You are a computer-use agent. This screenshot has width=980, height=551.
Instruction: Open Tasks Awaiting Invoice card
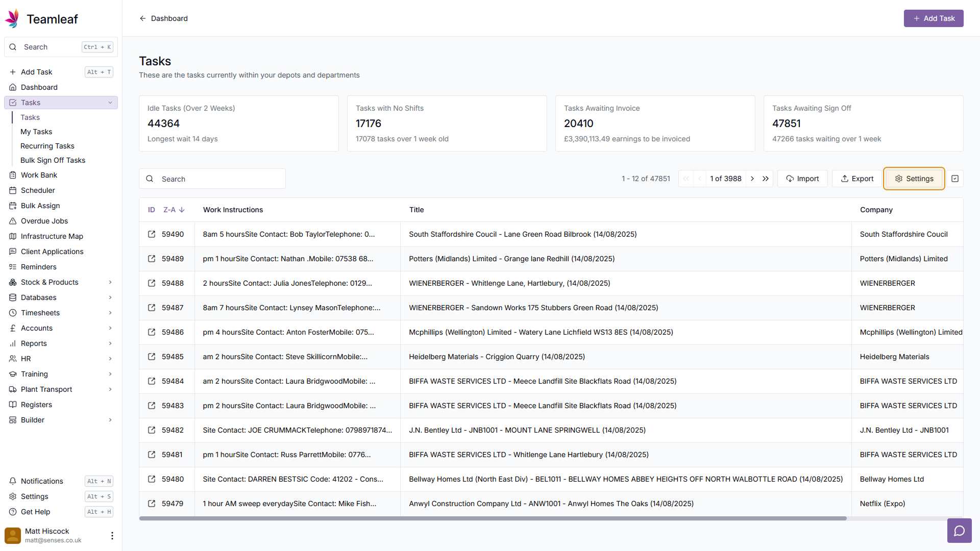pyautogui.click(x=655, y=123)
